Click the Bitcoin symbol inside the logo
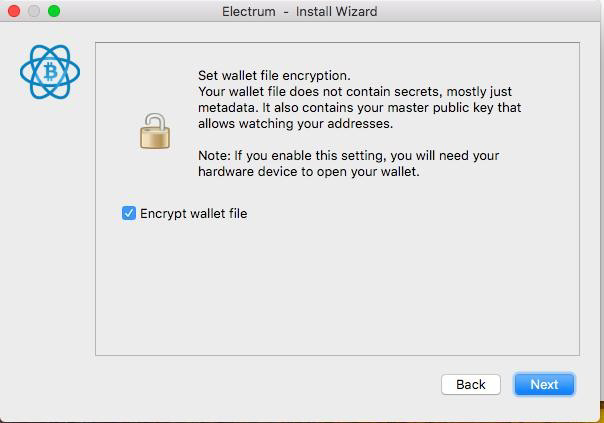The width and height of the screenshot is (604, 423). point(50,72)
